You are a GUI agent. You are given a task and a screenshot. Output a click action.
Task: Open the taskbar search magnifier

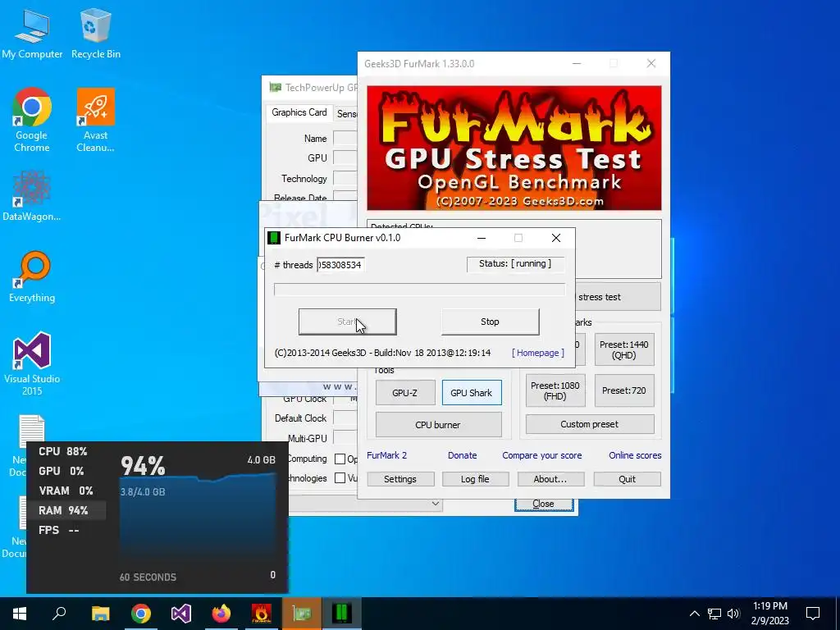[x=59, y=614]
